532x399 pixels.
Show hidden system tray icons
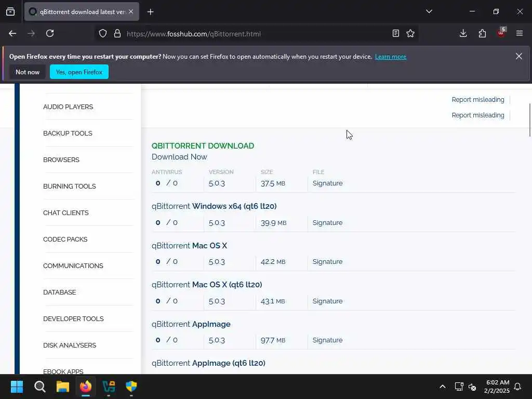coord(443,387)
